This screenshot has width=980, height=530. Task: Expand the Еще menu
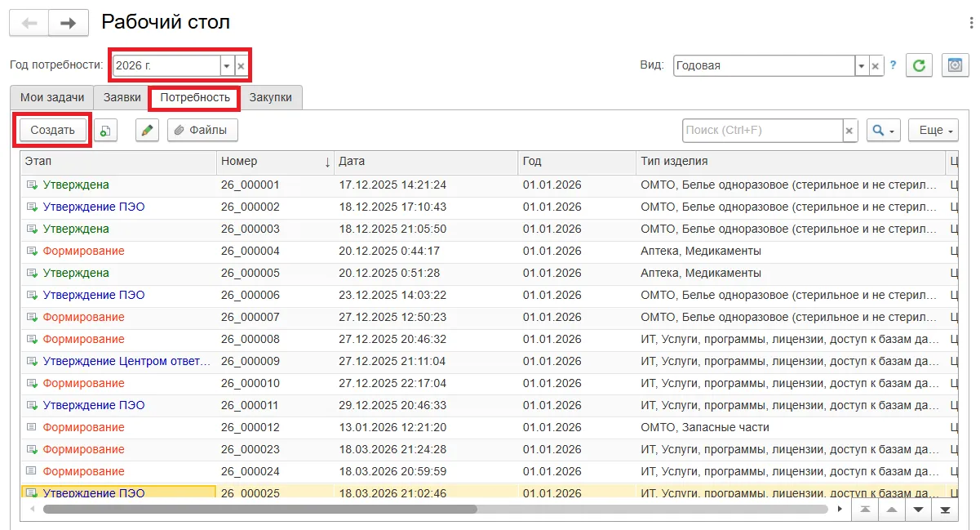click(x=933, y=131)
